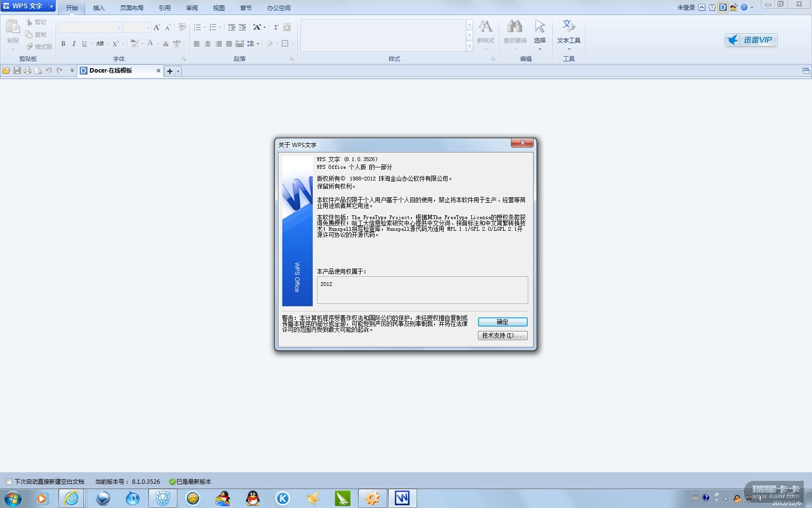This screenshot has height=508, width=812.
Task: Click the justify alignment icon
Action: 229,44
